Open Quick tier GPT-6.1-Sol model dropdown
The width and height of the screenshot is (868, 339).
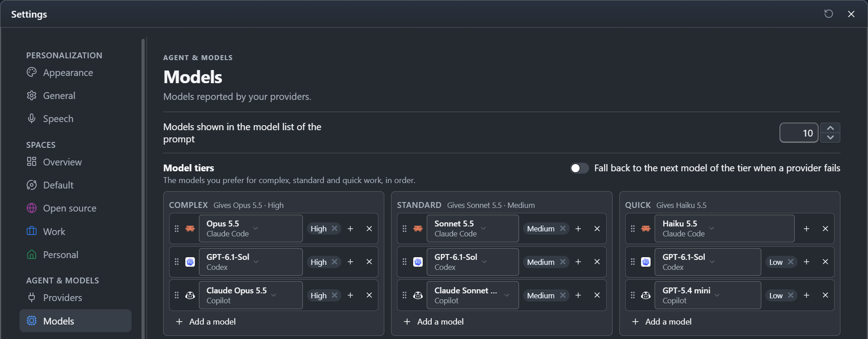point(708,262)
